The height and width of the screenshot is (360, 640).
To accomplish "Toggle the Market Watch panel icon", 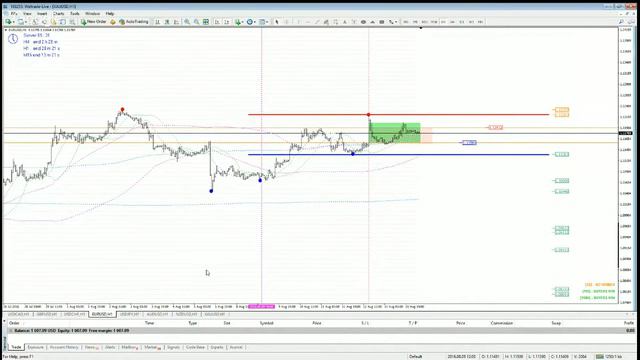I will pyautogui.click(x=35, y=22).
